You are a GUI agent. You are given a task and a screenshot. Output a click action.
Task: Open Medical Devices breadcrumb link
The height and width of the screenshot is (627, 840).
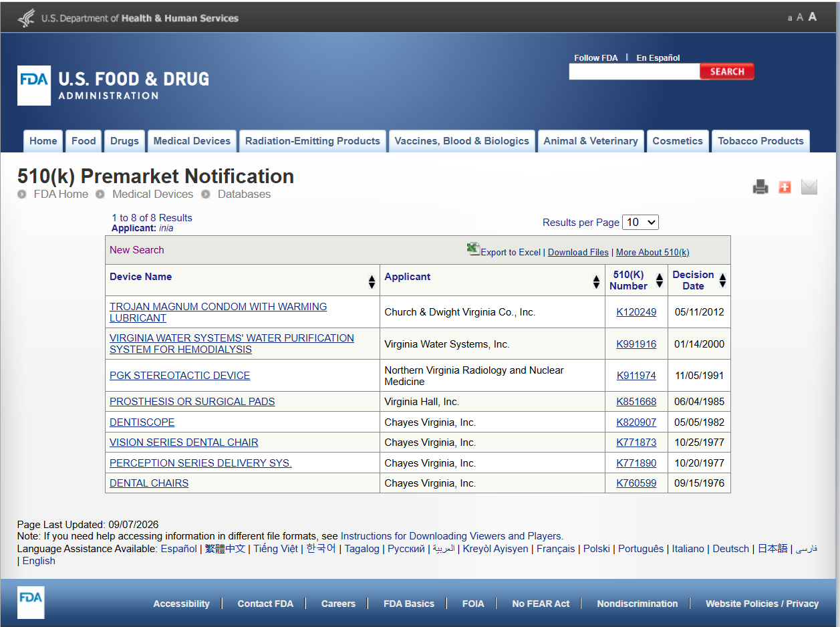[x=152, y=194]
